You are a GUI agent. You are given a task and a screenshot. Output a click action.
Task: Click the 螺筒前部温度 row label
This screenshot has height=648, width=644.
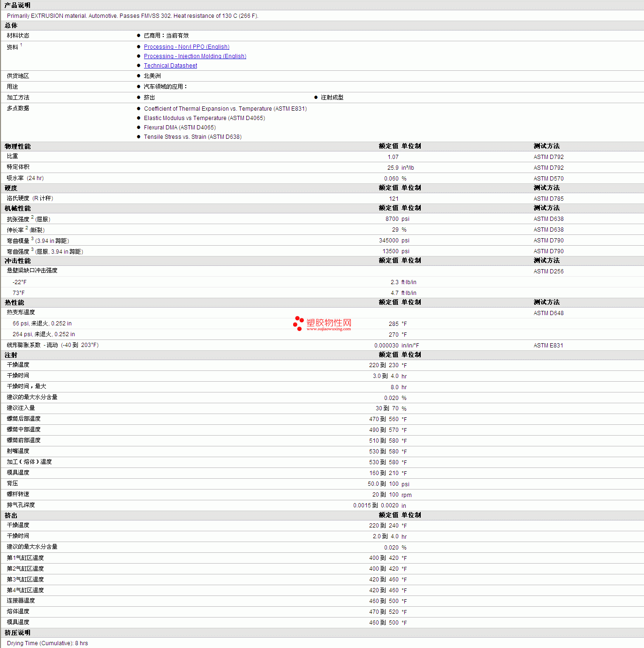coord(24,440)
